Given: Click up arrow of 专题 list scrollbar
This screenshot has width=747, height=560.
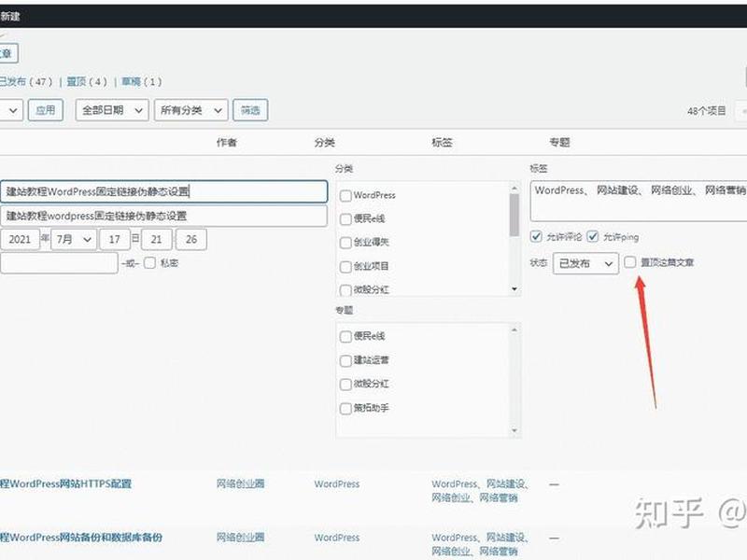Looking at the screenshot, I should (x=514, y=329).
